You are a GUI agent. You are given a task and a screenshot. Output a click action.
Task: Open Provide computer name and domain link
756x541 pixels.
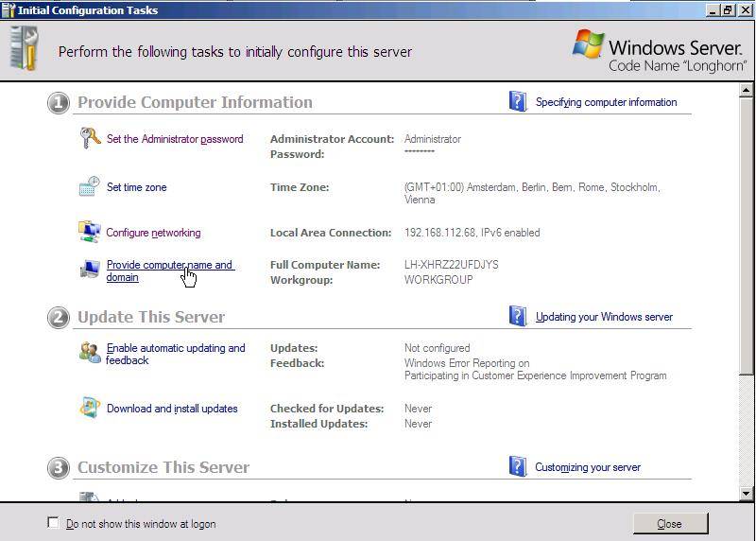point(170,270)
